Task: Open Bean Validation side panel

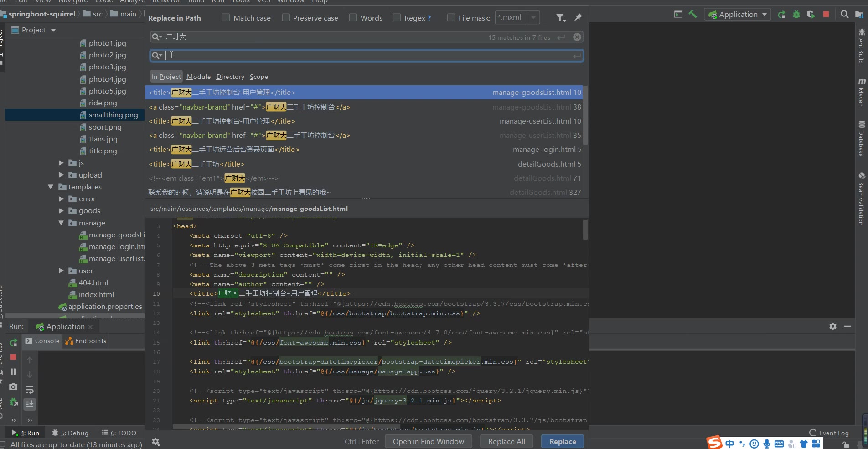Action: [861, 198]
